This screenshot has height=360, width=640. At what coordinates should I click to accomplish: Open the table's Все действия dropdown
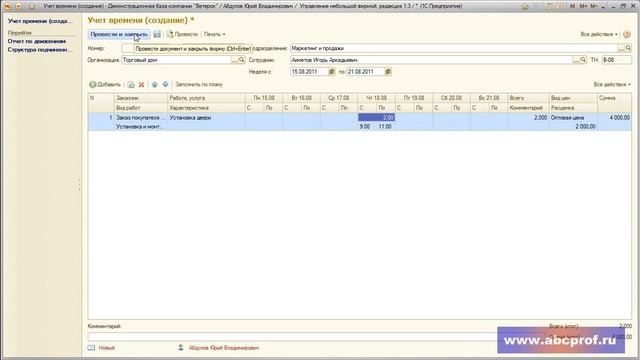612,84
